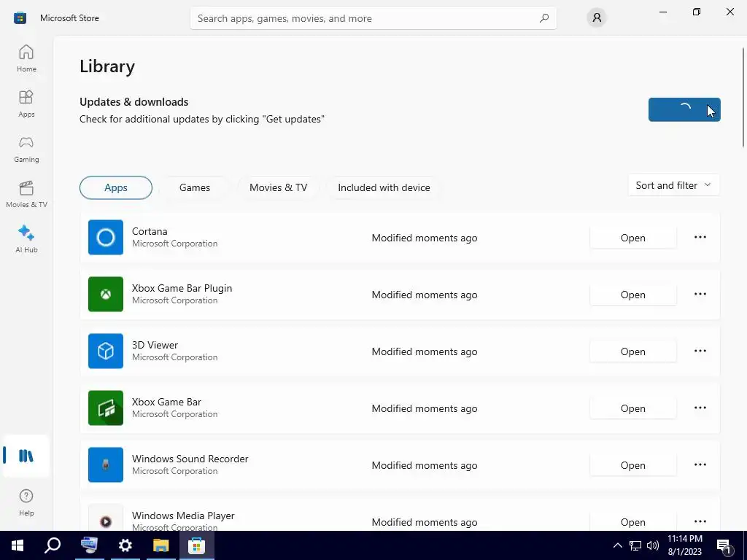The image size is (747, 560).
Task: Open Settings gear in taskbar
Action: click(125, 545)
